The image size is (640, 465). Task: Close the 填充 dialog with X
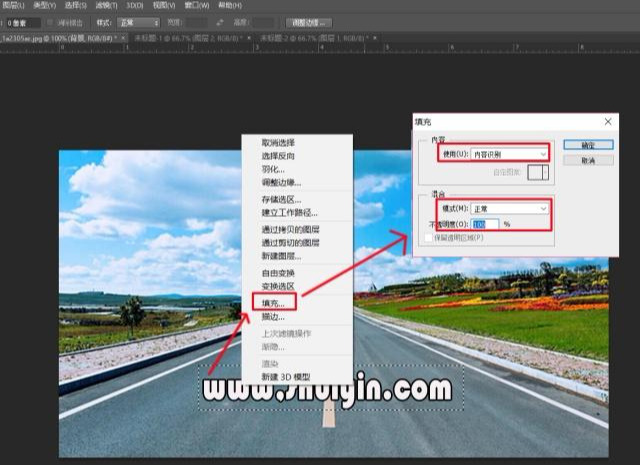click(608, 122)
